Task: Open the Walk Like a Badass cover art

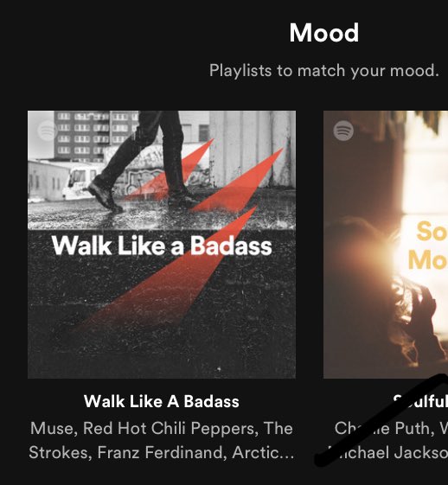Action: 162,245
